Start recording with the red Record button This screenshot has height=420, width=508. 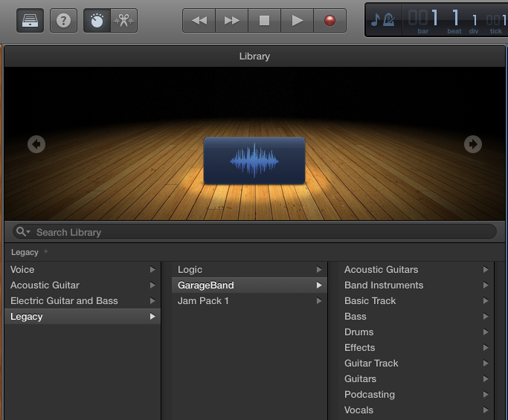[x=329, y=21]
